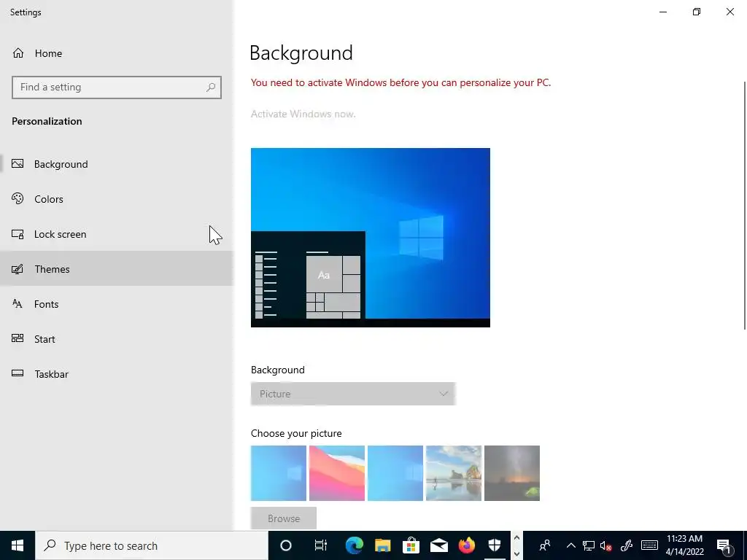The width and height of the screenshot is (747, 560).
Task: Open Windows Security shield on taskbar
Action: click(495, 545)
